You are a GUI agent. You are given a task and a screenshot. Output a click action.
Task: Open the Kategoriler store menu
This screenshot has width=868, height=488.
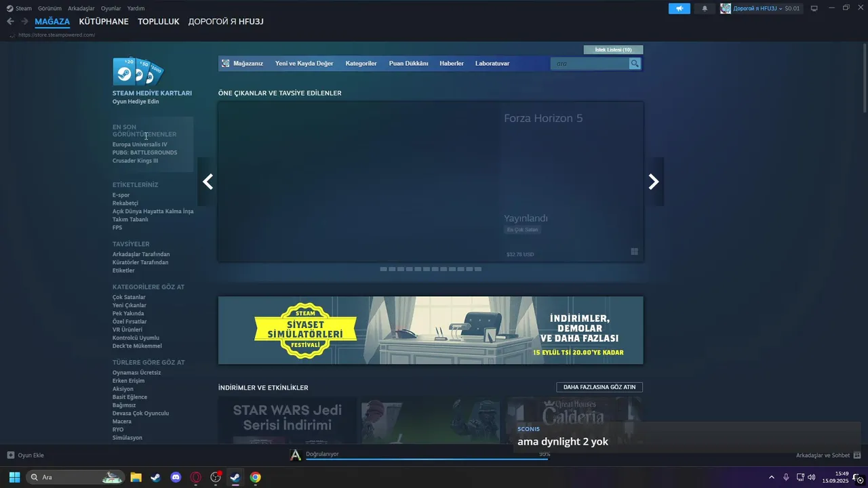361,63
